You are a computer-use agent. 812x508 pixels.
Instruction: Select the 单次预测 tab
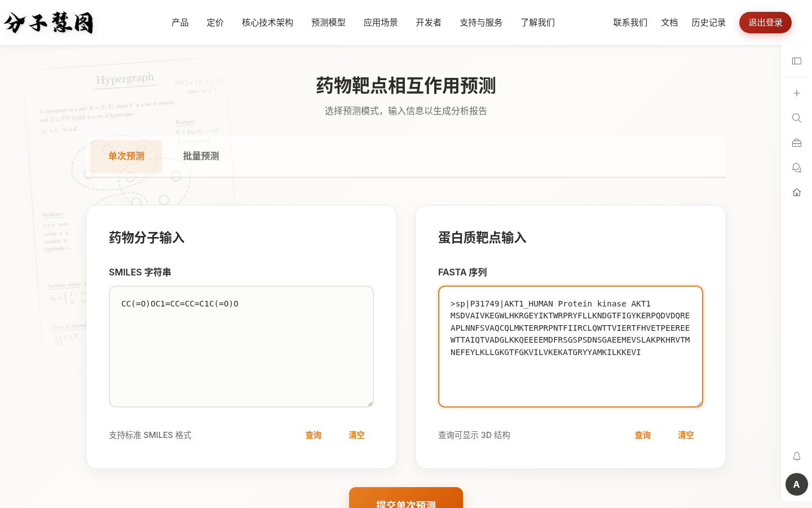pos(126,156)
